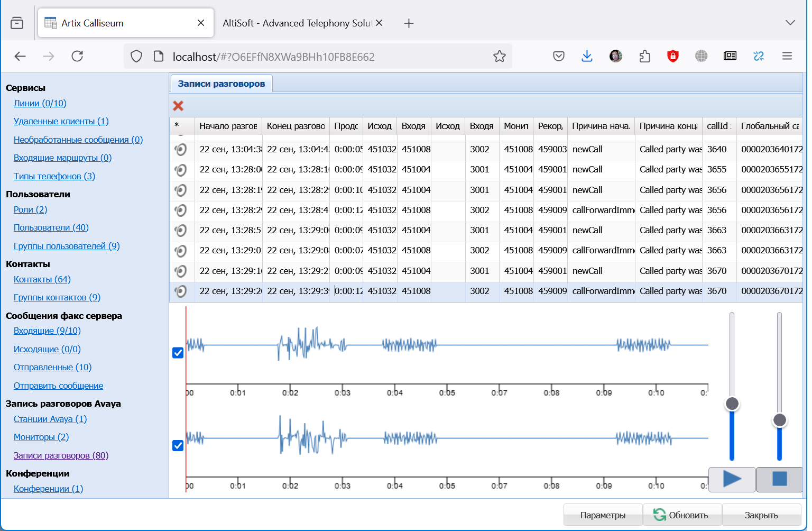Open Записи разговоров (80) link

[61, 455]
